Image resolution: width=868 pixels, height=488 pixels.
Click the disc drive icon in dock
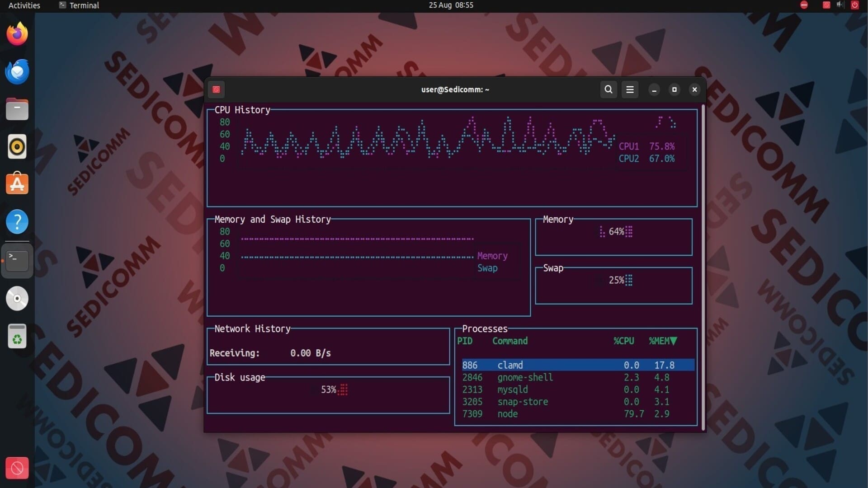17,299
